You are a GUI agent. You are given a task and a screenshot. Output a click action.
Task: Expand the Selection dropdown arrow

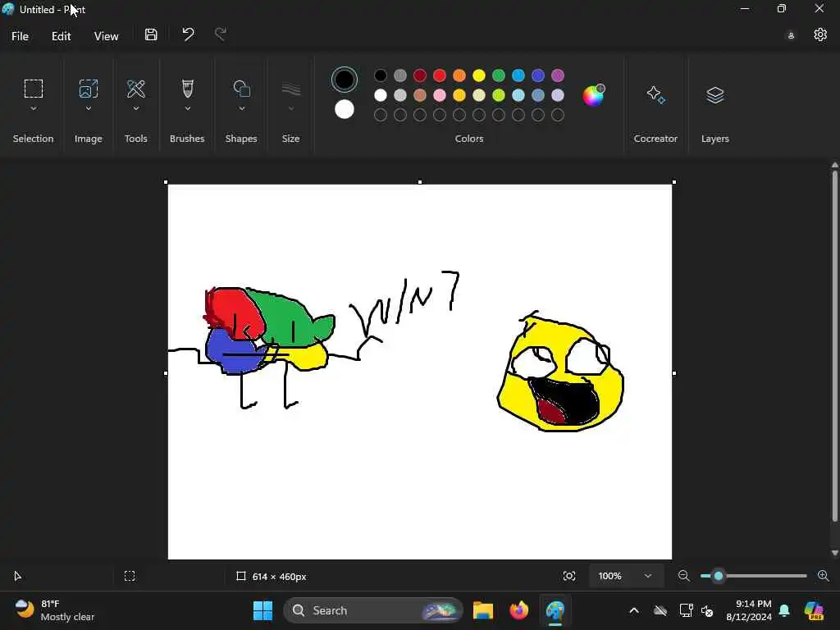(x=33, y=108)
